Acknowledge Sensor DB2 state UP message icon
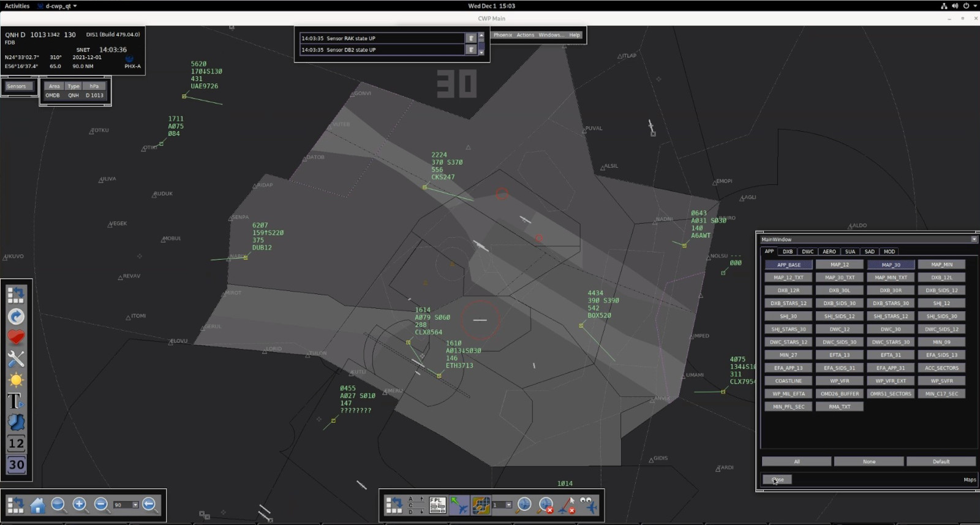 click(471, 50)
